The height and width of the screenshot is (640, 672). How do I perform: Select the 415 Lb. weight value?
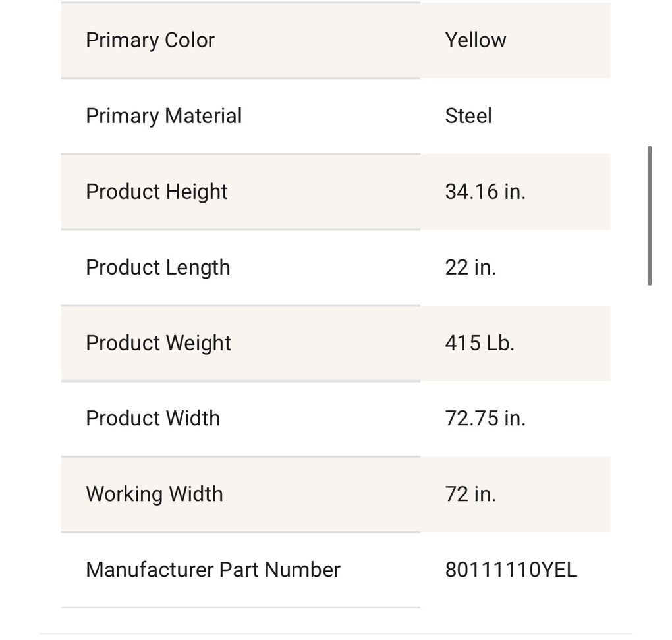point(479,343)
